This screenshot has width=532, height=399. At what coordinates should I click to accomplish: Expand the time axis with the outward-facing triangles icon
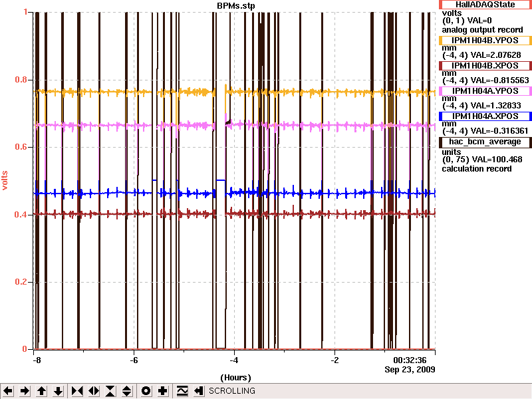pyautogui.click(x=94, y=391)
